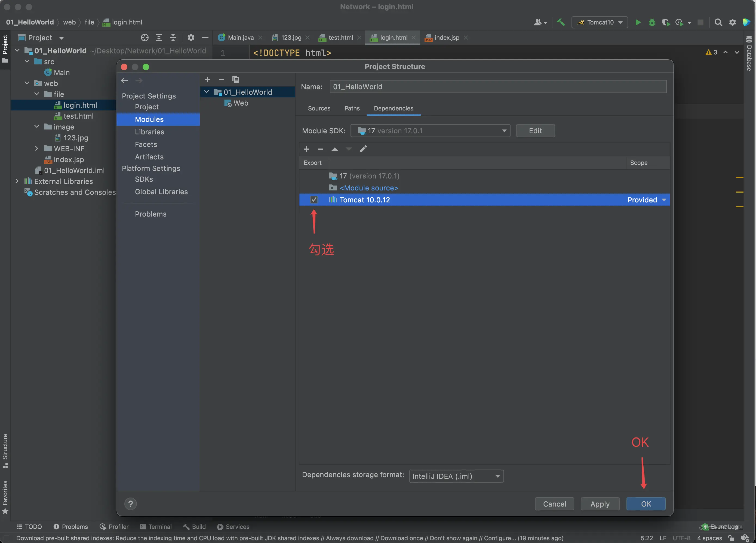
Task: Copy module with copy icon
Action: [236, 79]
